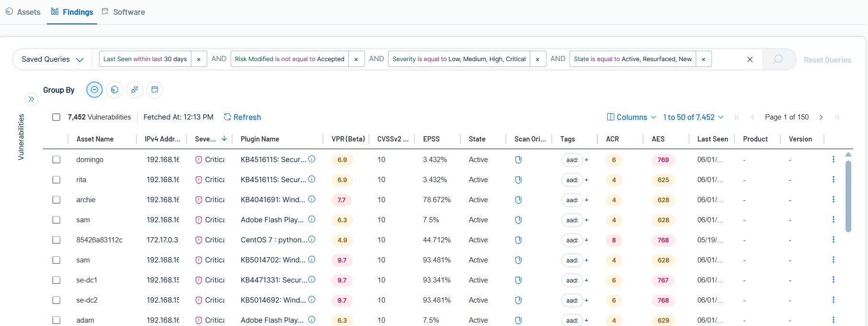The width and height of the screenshot is (868, 326).
Task: Add a tag with plus in domingo row
Action: pyautogui.click(x=587, y=160)
